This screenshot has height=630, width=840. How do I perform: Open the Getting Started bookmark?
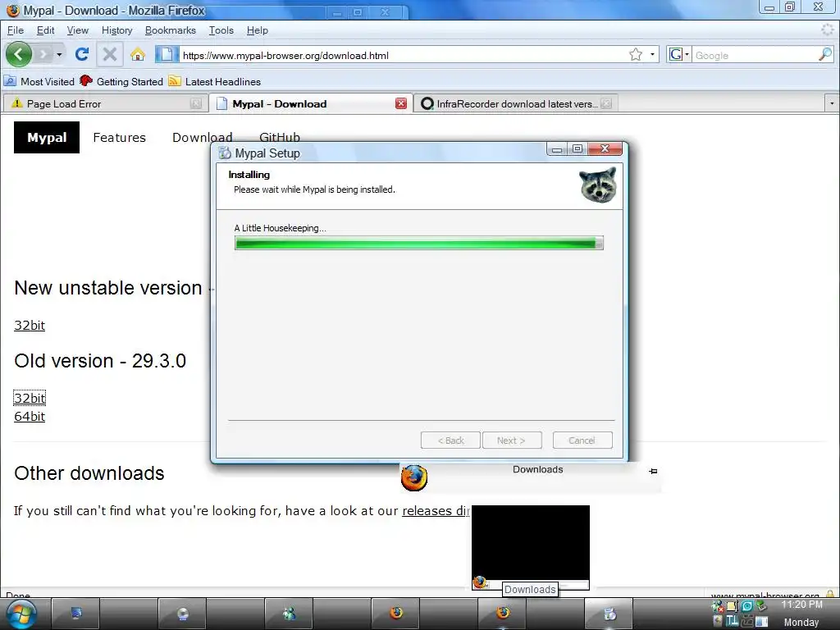click(x=121, y=81)
